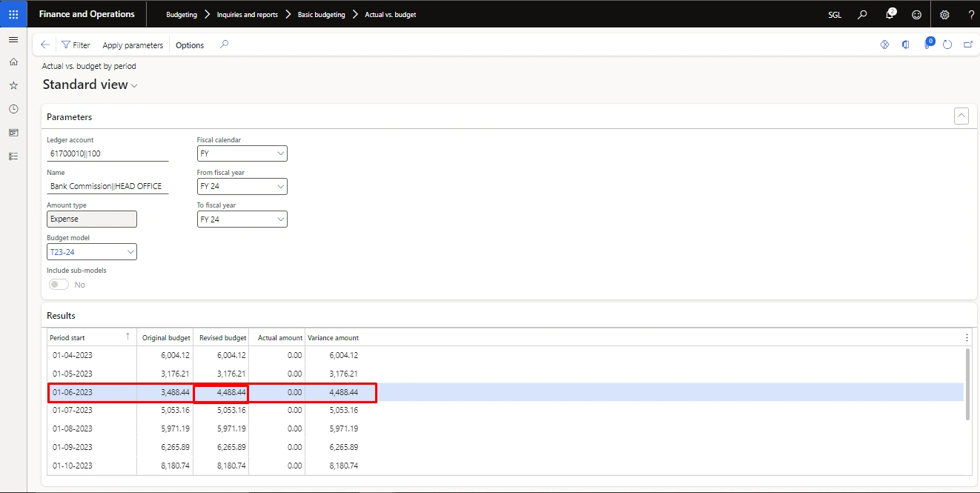Click Actual vs. budget breadcrumb
The image size is (980, 493).
[391, 14]
